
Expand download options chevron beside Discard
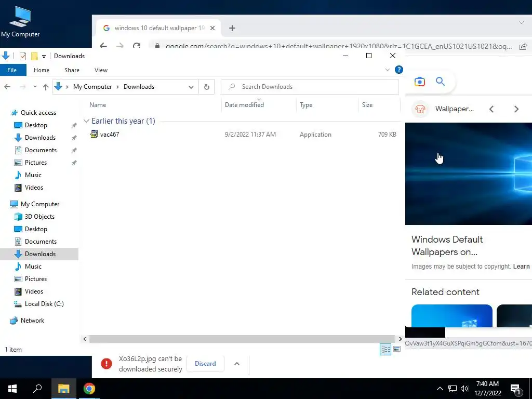[237, 364]
